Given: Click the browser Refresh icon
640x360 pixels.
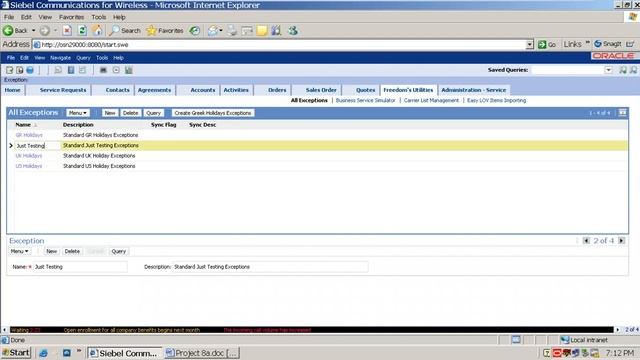Looking at the screenshot, I should 82,31.
